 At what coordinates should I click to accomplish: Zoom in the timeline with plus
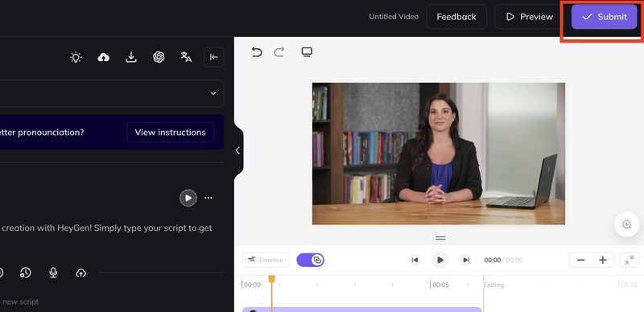(x=603, y=260)
